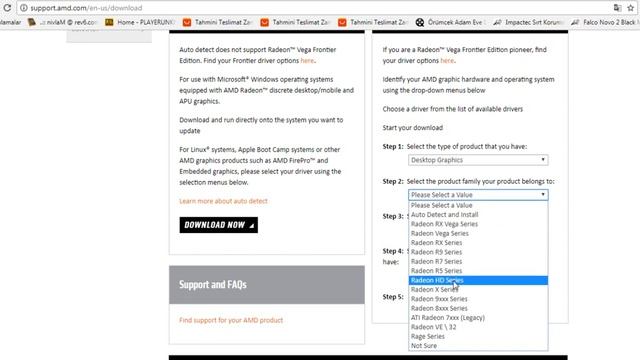Choose Radeon R5 Series option
Screen dimensions: 640x360
[x=478, y=271]
